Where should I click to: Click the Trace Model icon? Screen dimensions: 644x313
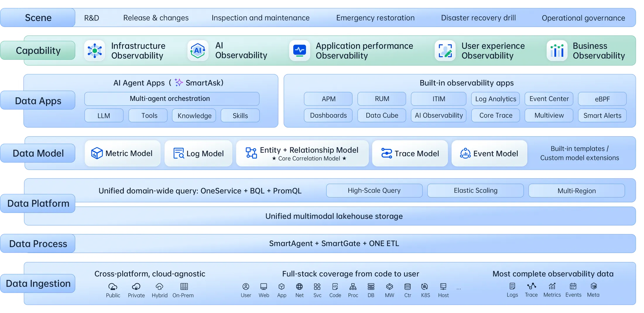tap(386, 153)
